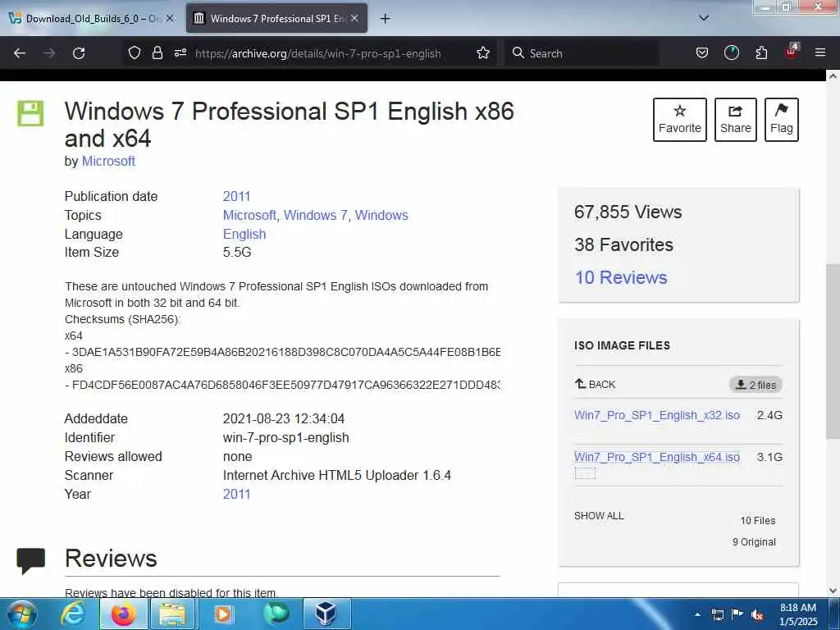Image resolution: width=840 pixels, height=630 pixels.
Task: Close the Windows 7 Professional SP1 tab
Action: point(354,18)
